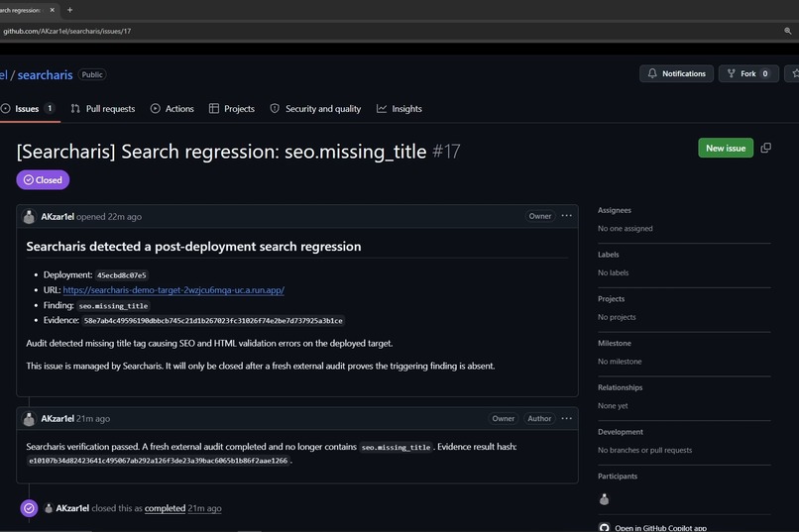Click the Author badge on second comment
The image size is (799, 532).
(x=539, y=418)
